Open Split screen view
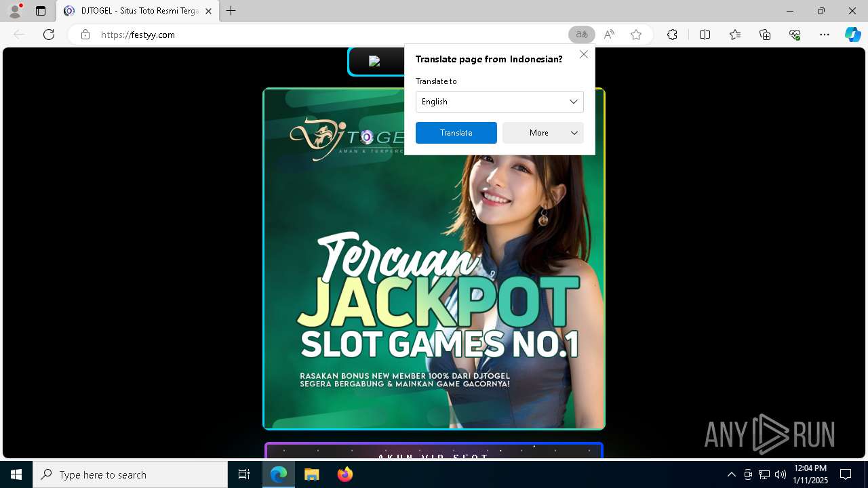868x488 pixels. click(x=705, y=35)
